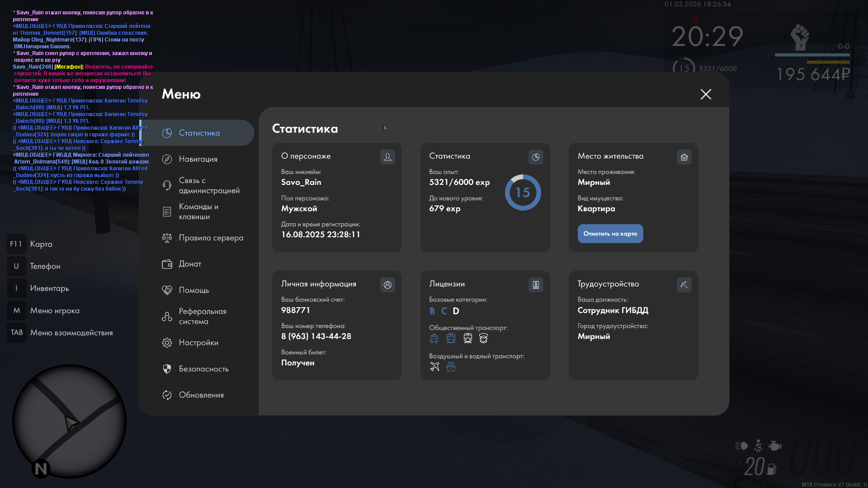This screenshot has height=488, width=868.
Task: Close the Меню window with X
Action: coord(706,94)
